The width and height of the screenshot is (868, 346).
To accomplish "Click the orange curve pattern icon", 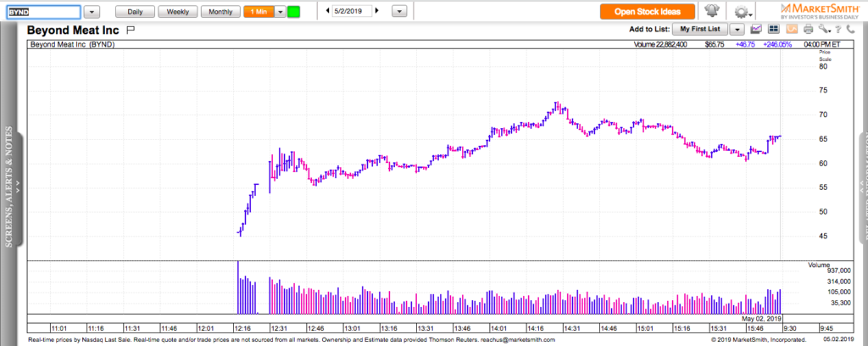I will click(x=791, y=29).
